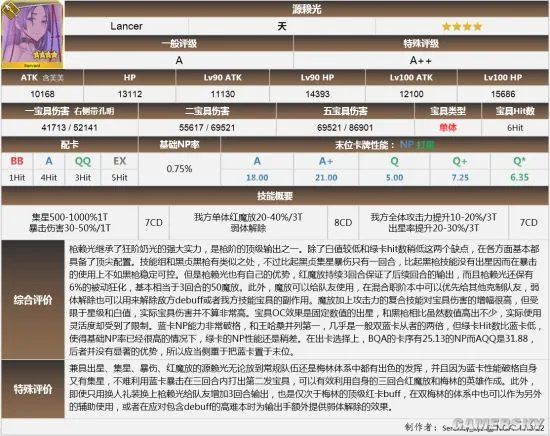Image resolution: width=550 pixels, height=436 pixels.
Task: Select damage value 41713 / 52141
Action: [69, 128]
